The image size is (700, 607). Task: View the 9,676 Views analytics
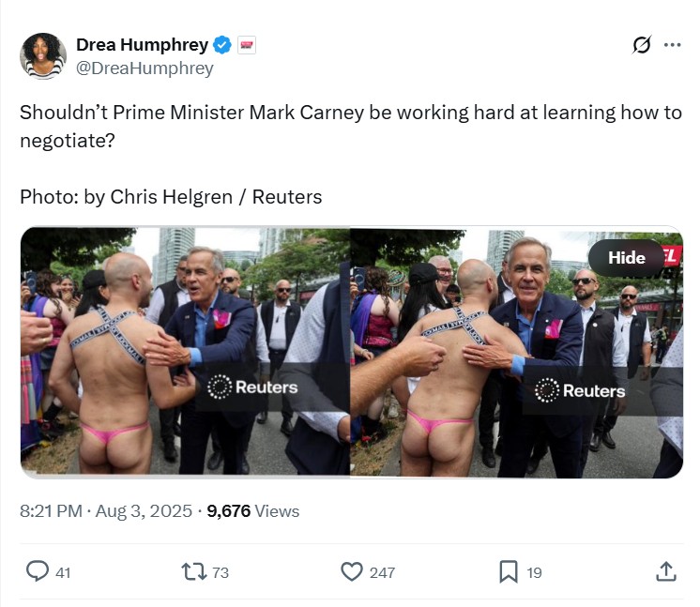coord(253,511)
